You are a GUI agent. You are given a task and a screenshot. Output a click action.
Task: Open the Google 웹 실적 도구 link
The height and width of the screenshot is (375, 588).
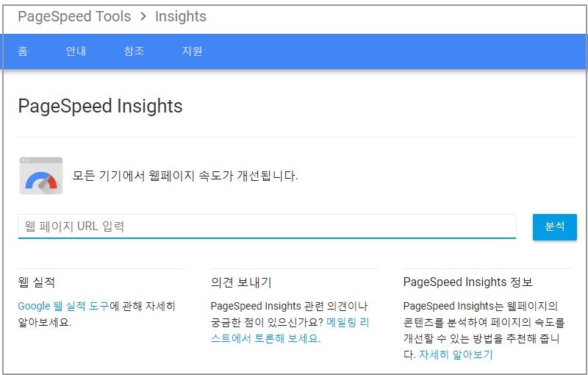point(63,306)
